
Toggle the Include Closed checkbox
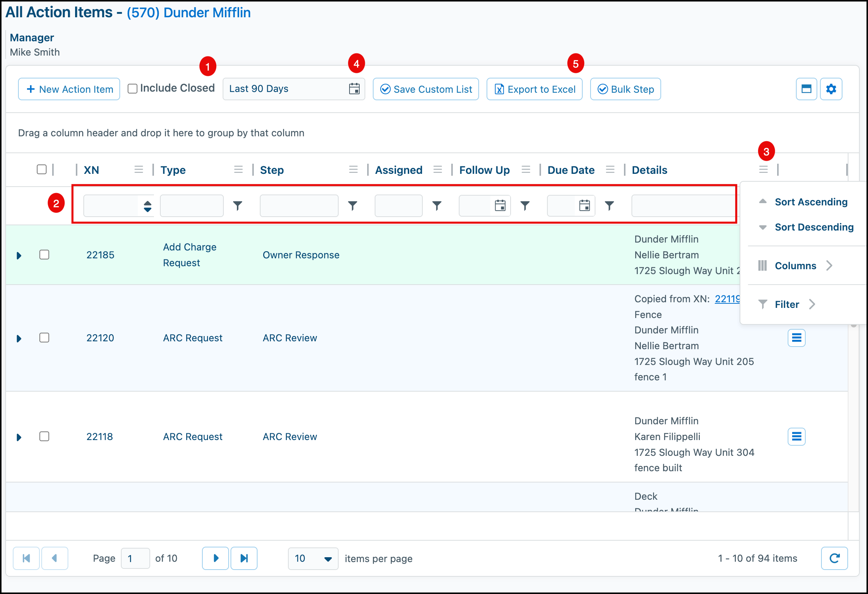(133, 89)
